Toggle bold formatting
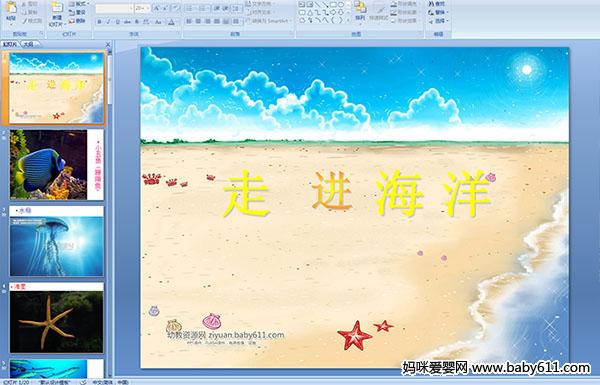 99,22
